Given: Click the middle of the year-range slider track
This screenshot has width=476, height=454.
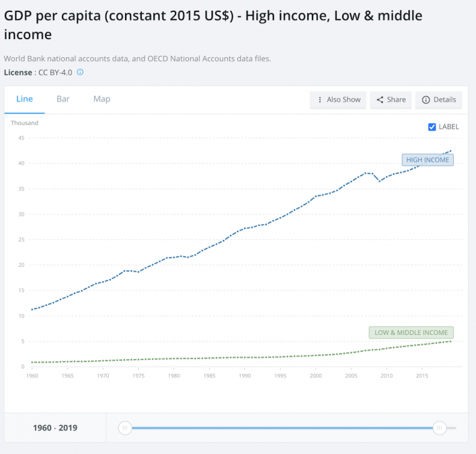Looking at the screenshot, I should pyautogui.click(x=282, y=428).
